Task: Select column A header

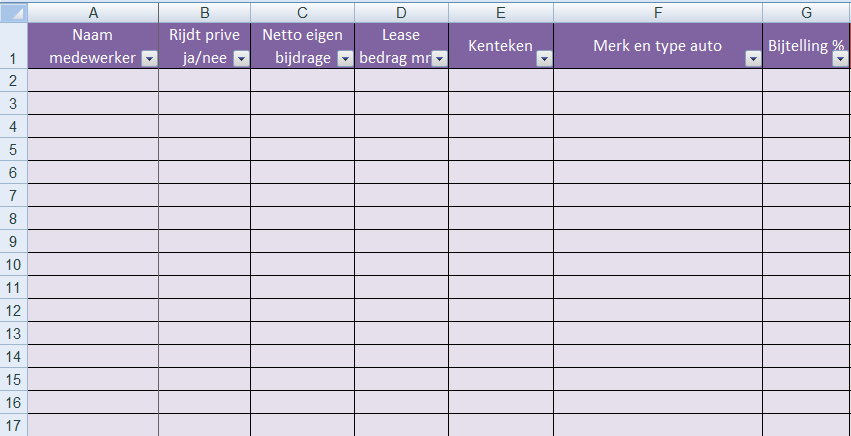Action: (x=93, y=12)
